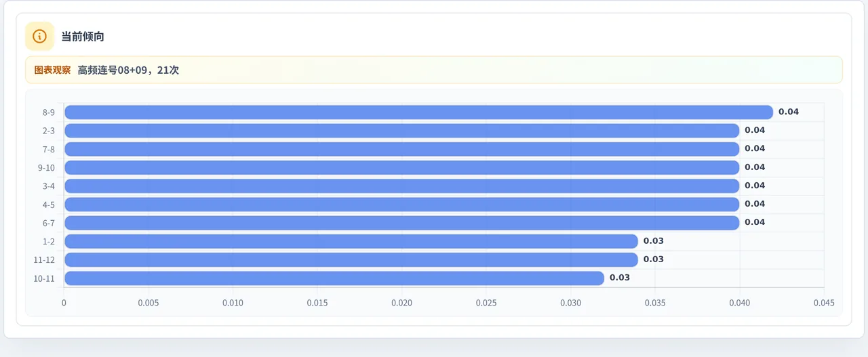Click the text 高频连号08+09，21次

[x=128, y=70]
